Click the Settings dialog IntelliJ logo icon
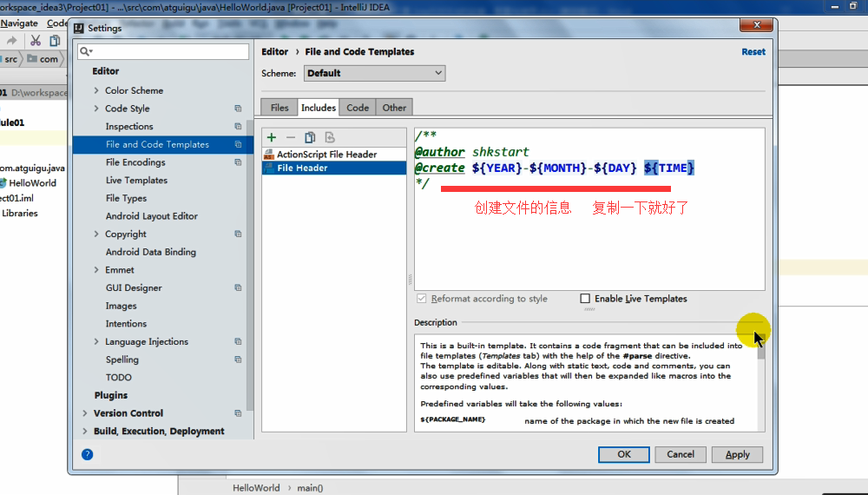 [79, 29]
